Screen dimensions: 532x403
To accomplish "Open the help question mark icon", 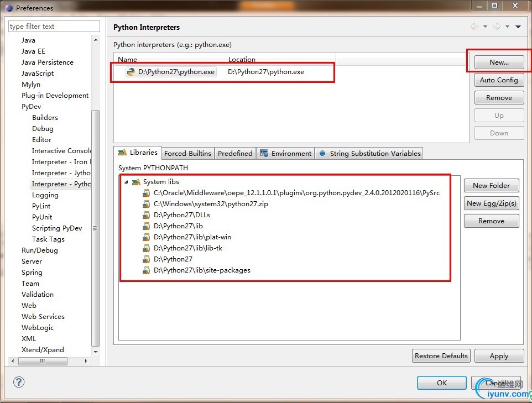I will 19,382.
